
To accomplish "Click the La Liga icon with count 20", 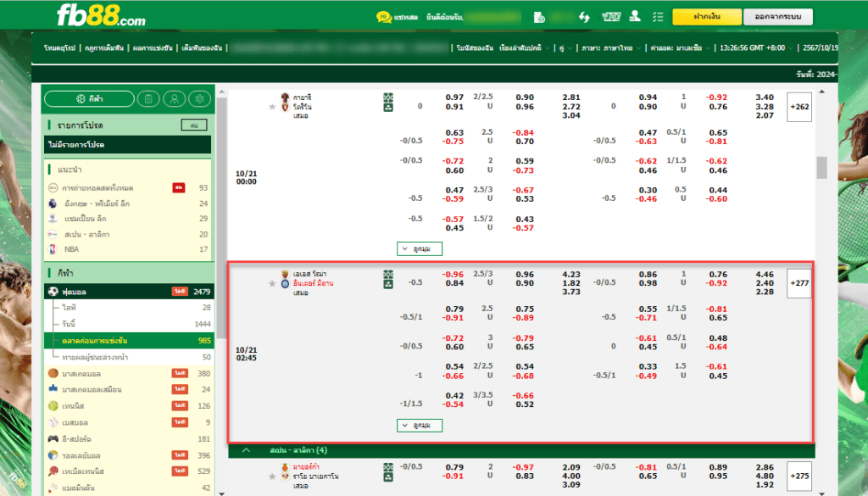I will (x=53, y=234).
